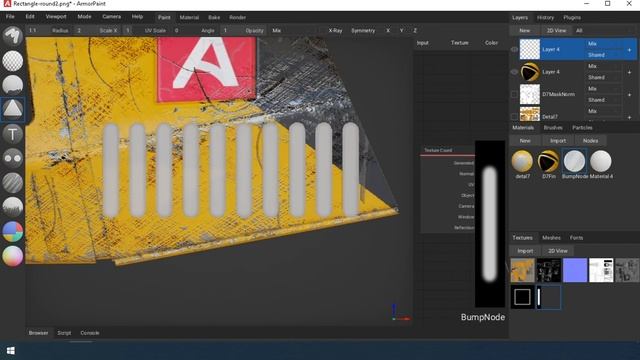Open the Viewport menu
The image size is (640, 360).
tap(56, 17)
